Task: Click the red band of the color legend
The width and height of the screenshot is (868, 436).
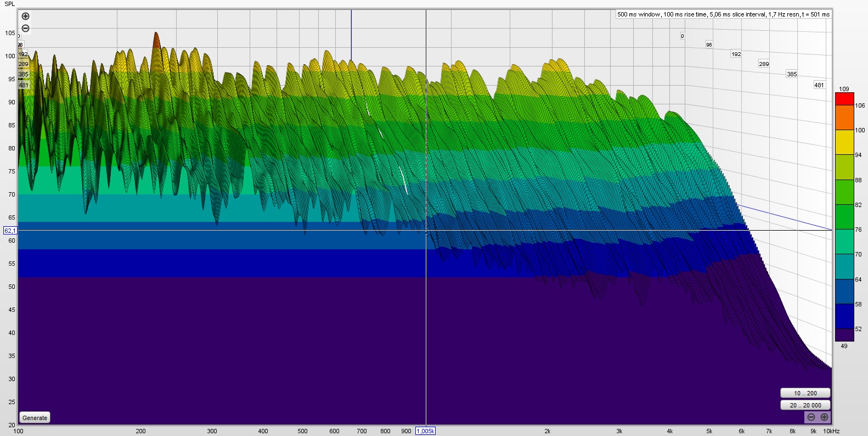Action: pyautogui.click(x=844, y=99)
